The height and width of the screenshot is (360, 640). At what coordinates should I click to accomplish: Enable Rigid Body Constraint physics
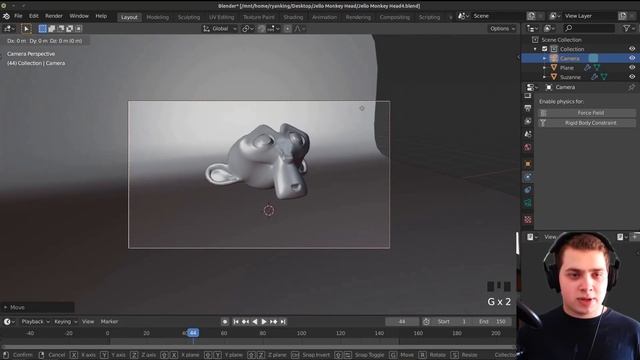coord(587,123)
